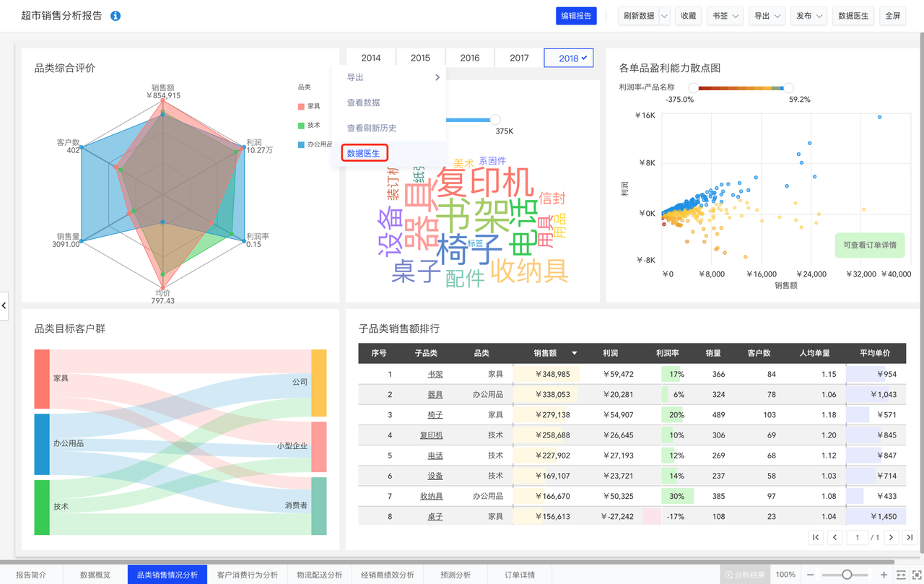The width and height of the screenshot is (924, 584).
Task: Go to the previous table page
Action: (835, 537)
